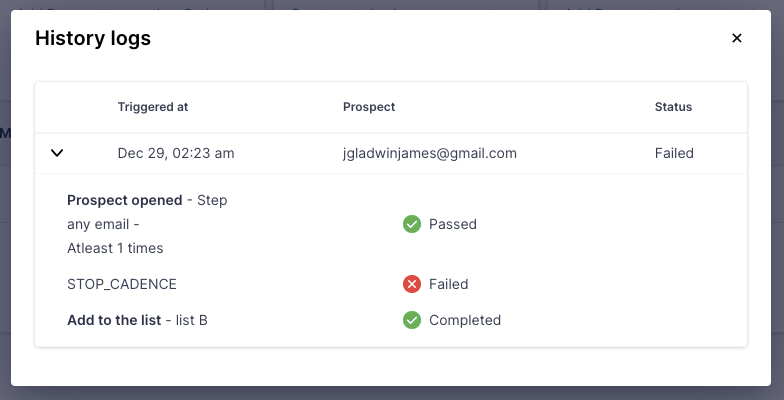Collapse the Dec 29 log row chevron

point(57,153)
